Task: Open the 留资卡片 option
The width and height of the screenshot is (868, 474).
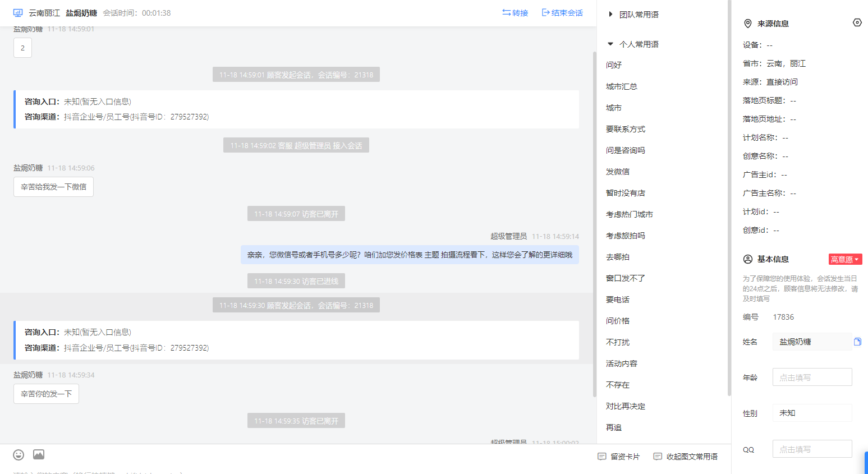Action: [x=618, y=457]
